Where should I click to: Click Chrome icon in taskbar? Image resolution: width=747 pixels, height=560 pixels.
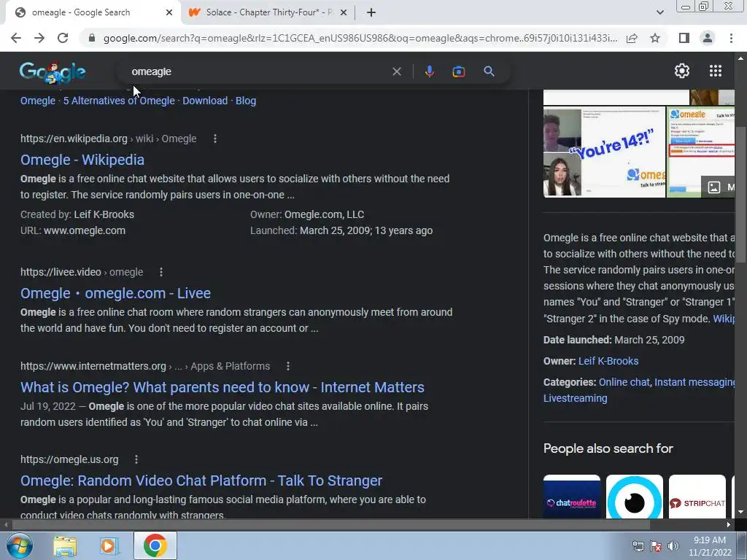(155, 545)
